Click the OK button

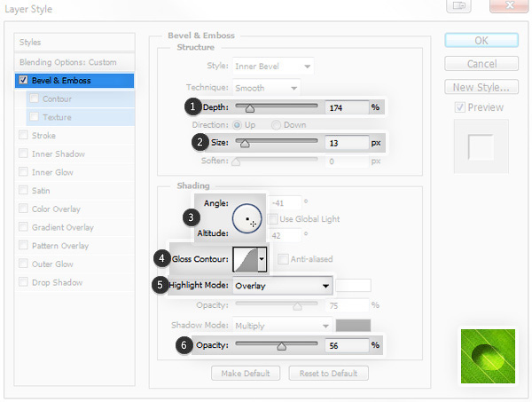pos(481,41)
